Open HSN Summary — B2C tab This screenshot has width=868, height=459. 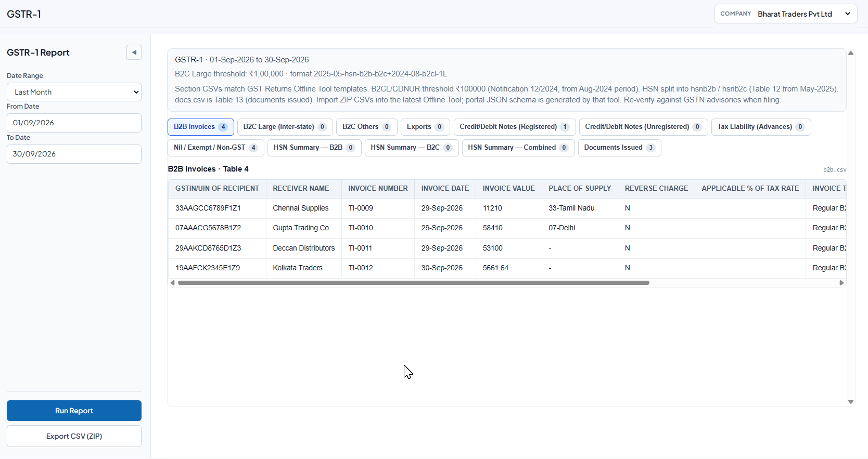pos(411,148)
